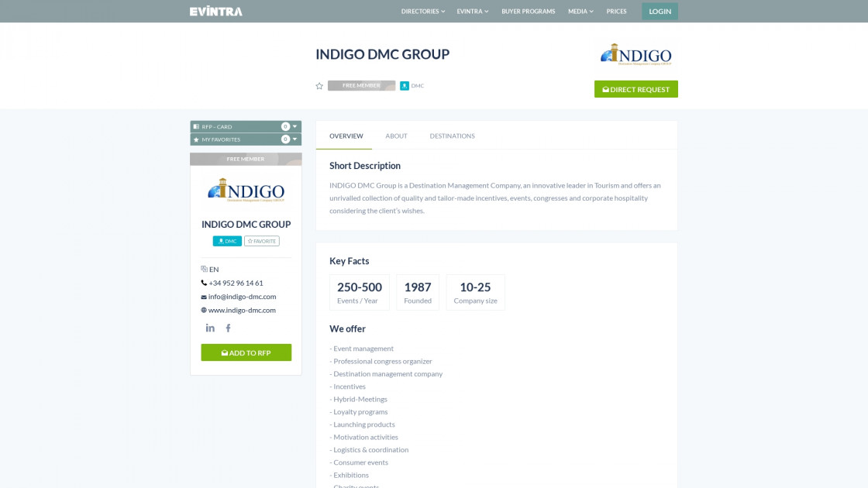Click the RFP-CARD card icon in the sidebar

196,125
